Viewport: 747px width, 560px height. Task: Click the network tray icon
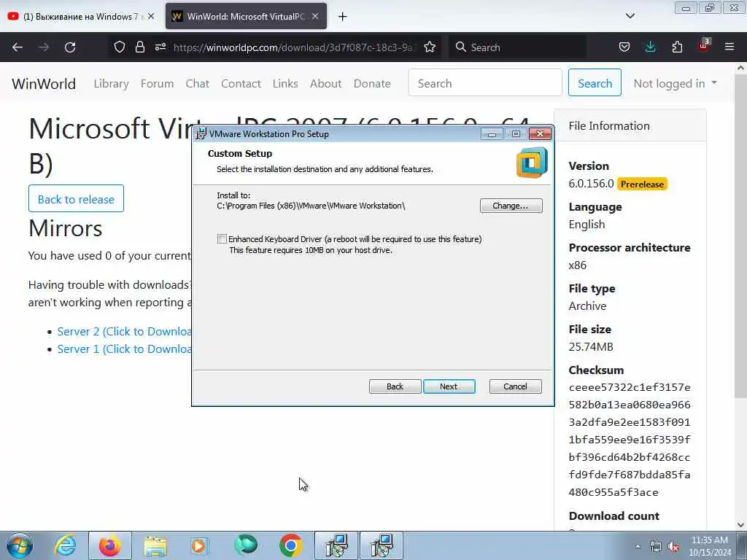click(x=656, y=547)
